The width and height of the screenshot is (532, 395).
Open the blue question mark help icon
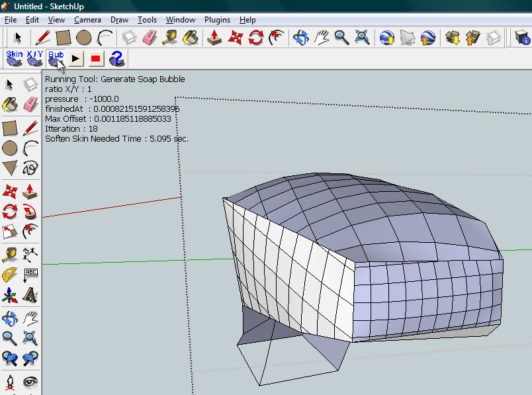coord(117,59)
